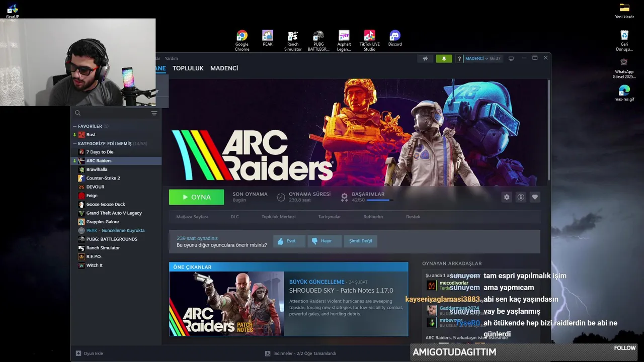Select Grand Theft Auto V Legacy
The height and width of the screenshot is (362, 644).
coord(116,213)
